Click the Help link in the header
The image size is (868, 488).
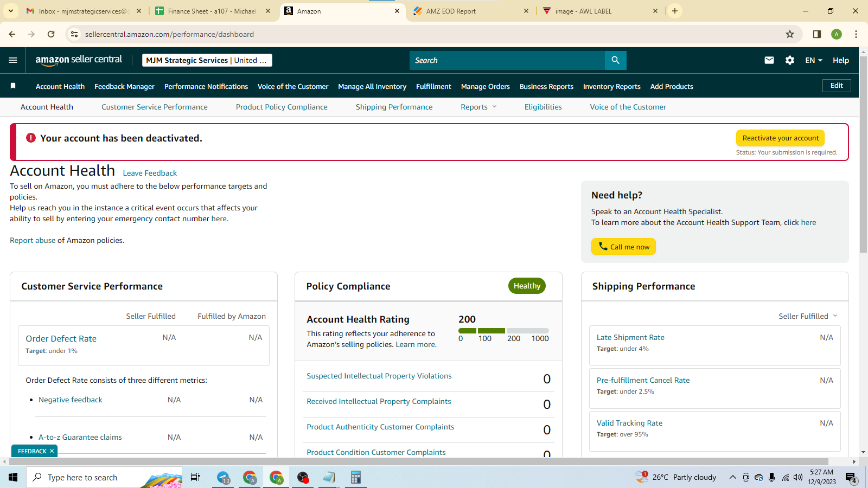pos(841,60)
